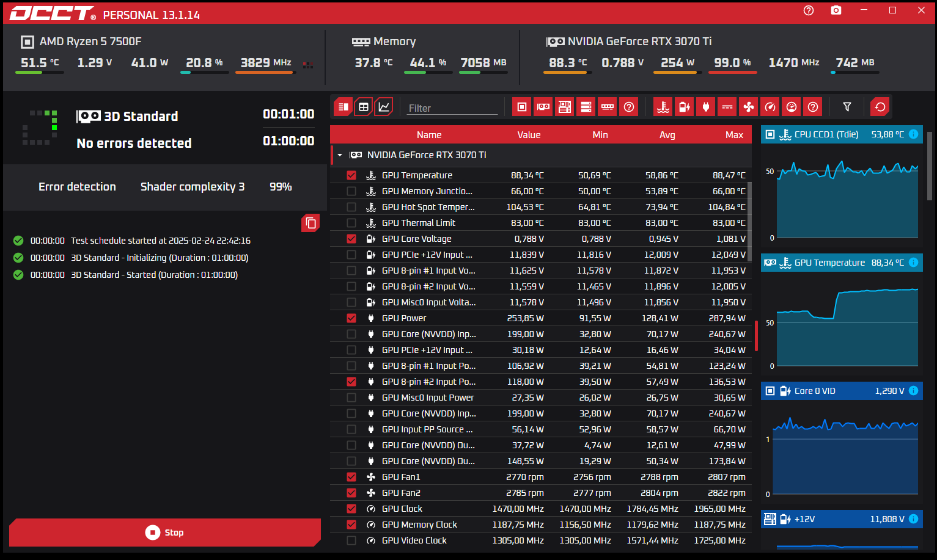Click the question-mark filter beside the usage gauge

pos(813,107)
